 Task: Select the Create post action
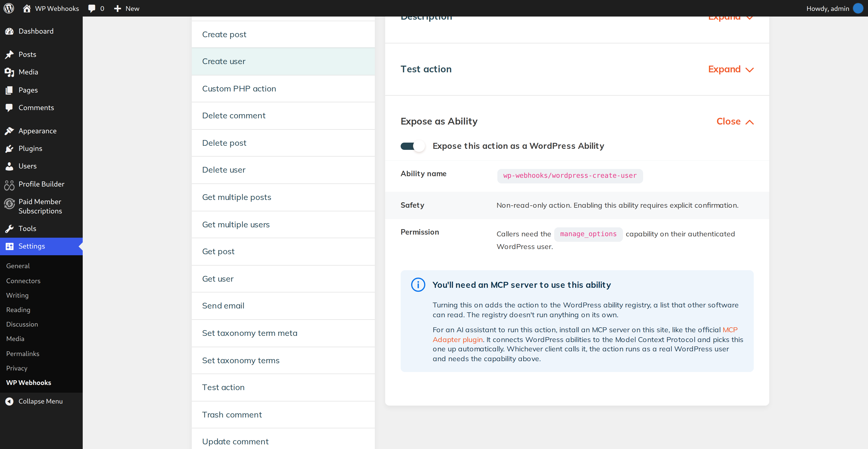[x=283, y=34]
